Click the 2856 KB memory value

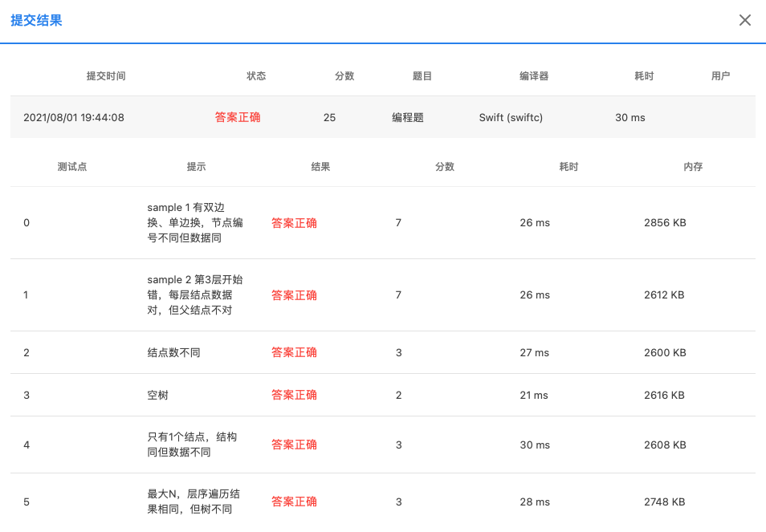point(665,223)
